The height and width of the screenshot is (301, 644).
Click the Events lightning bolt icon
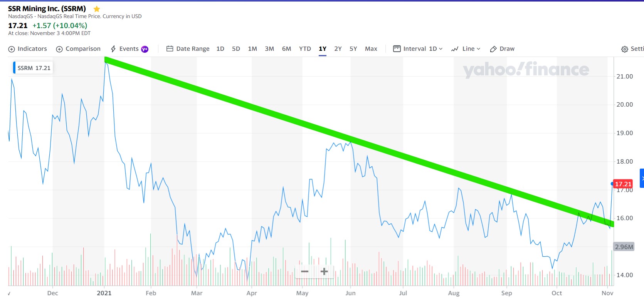click(x=113, y=49)
